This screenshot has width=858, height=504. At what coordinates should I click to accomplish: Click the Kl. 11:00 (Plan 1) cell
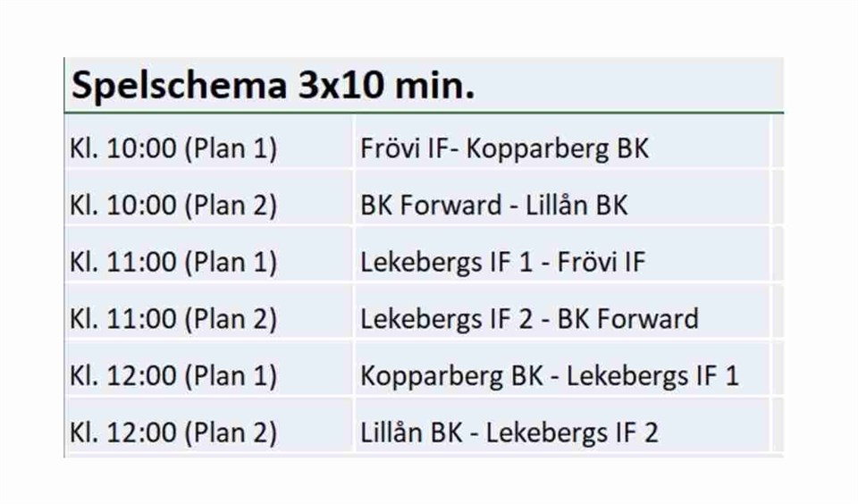tap(173, 262)
